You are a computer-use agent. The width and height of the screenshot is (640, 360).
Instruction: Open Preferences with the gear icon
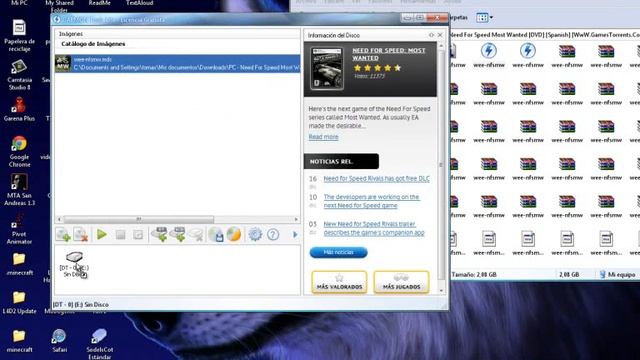pos(255,234)
